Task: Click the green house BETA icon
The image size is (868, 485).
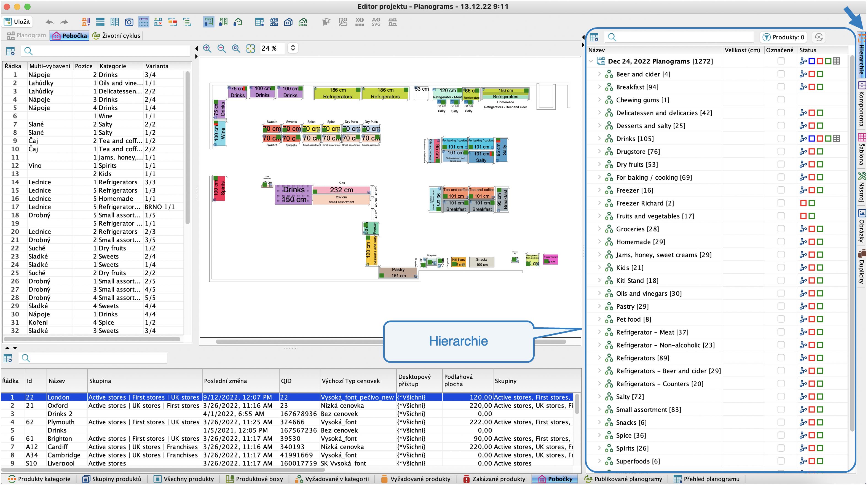Action: [x=303, y=22]
